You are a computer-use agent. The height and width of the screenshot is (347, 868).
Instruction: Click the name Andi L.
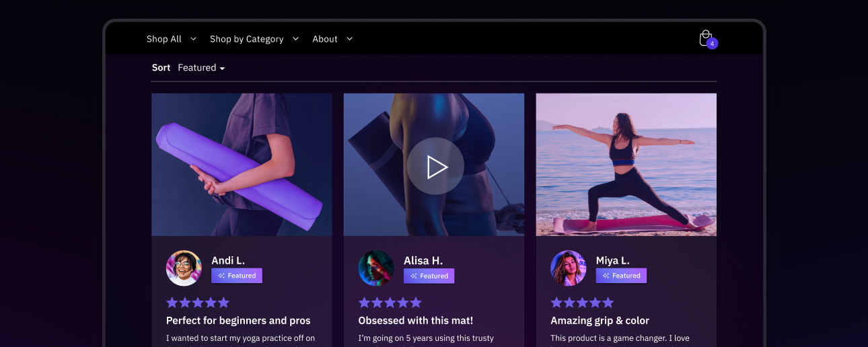pyautogui.click(x=228, y=260)
